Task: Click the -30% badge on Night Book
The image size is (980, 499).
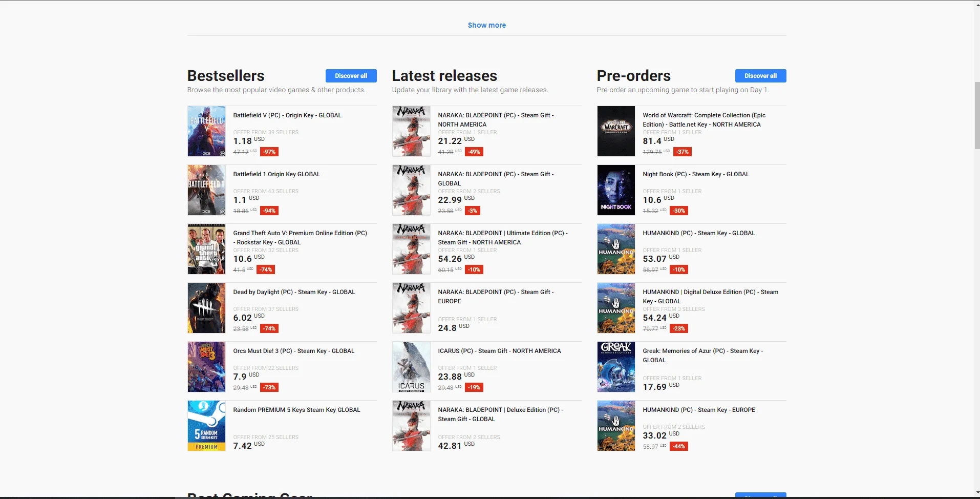Action: 679,211
